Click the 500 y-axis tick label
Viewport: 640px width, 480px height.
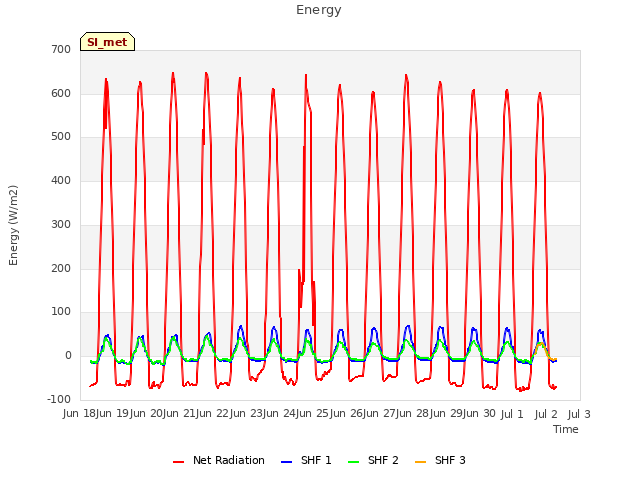pyautogui.click(x=61, y=137)
